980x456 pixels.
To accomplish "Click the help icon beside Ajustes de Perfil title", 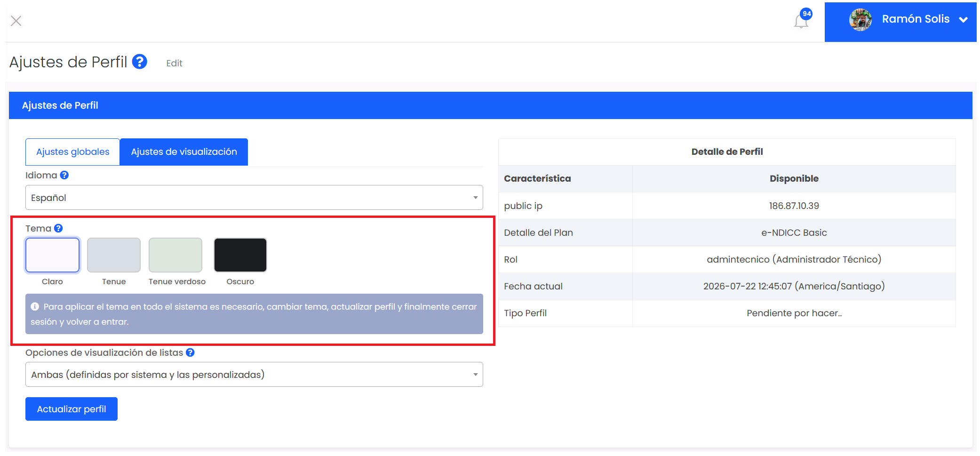I will 140,62.
